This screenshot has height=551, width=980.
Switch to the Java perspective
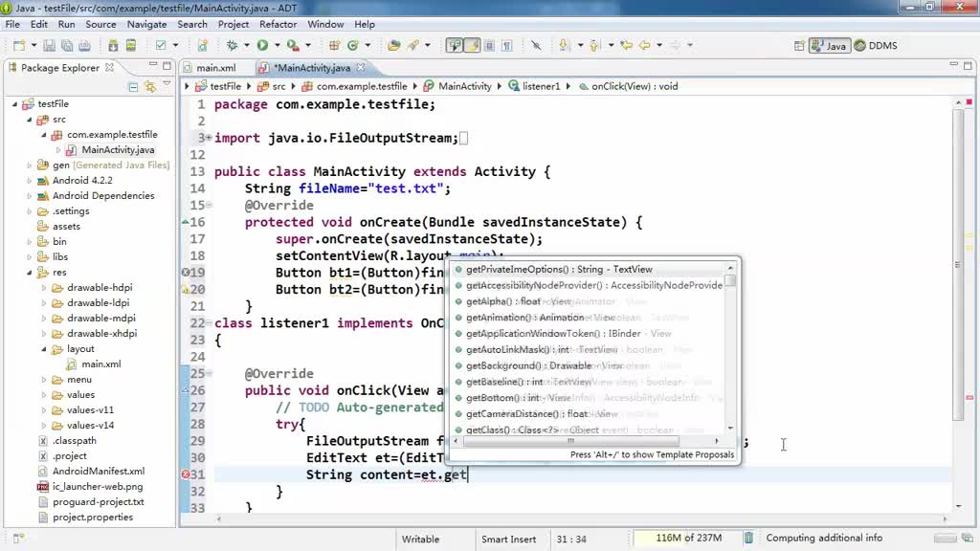point(829,46)
